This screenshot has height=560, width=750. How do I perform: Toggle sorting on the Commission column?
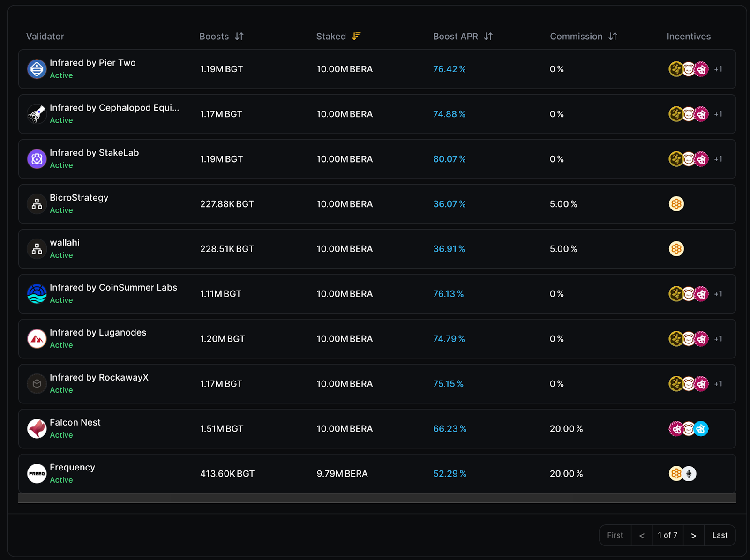(x=613, y=36)
